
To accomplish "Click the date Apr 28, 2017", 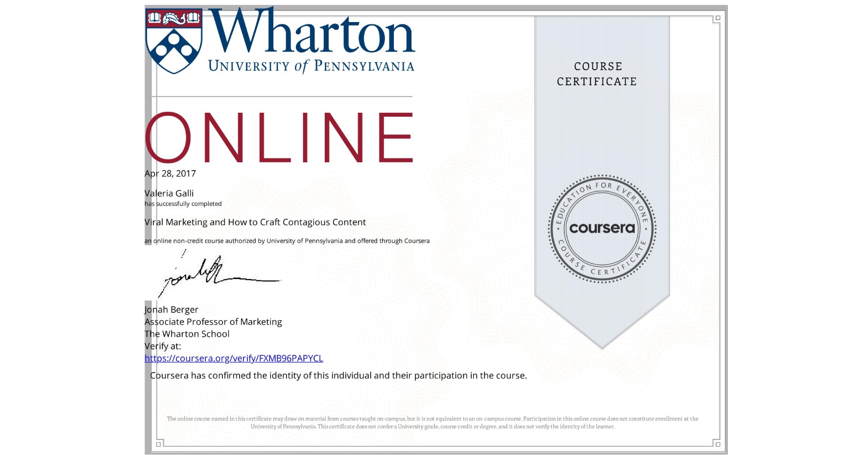I will (x=170, y=174).
